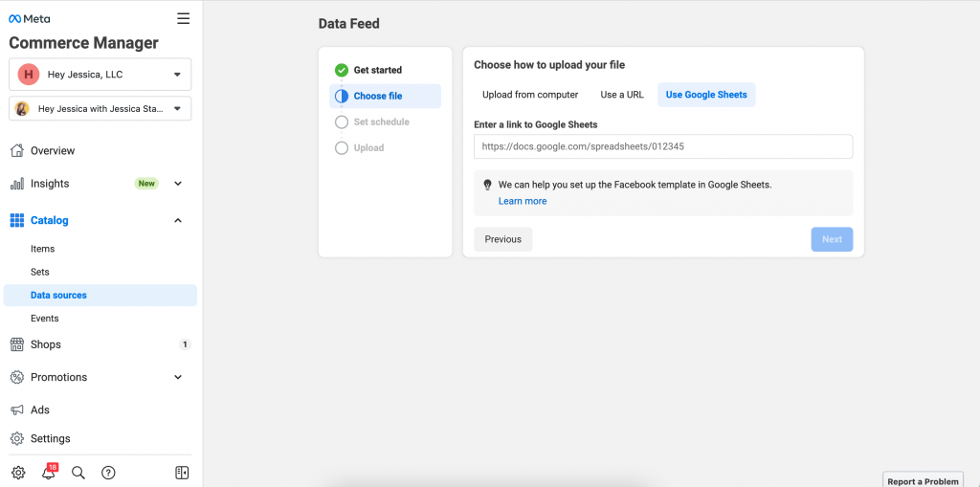Click the Google Sheets link input field

[x=663, y=146]
